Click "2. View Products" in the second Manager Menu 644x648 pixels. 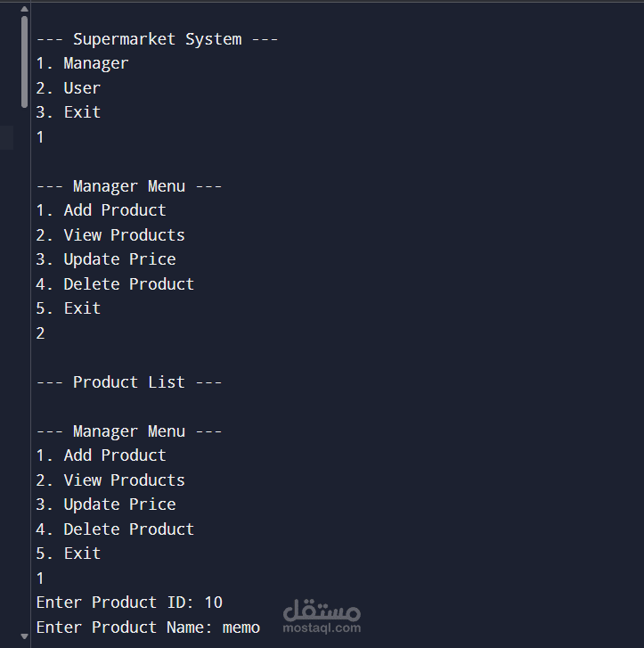tap(110, 480)
